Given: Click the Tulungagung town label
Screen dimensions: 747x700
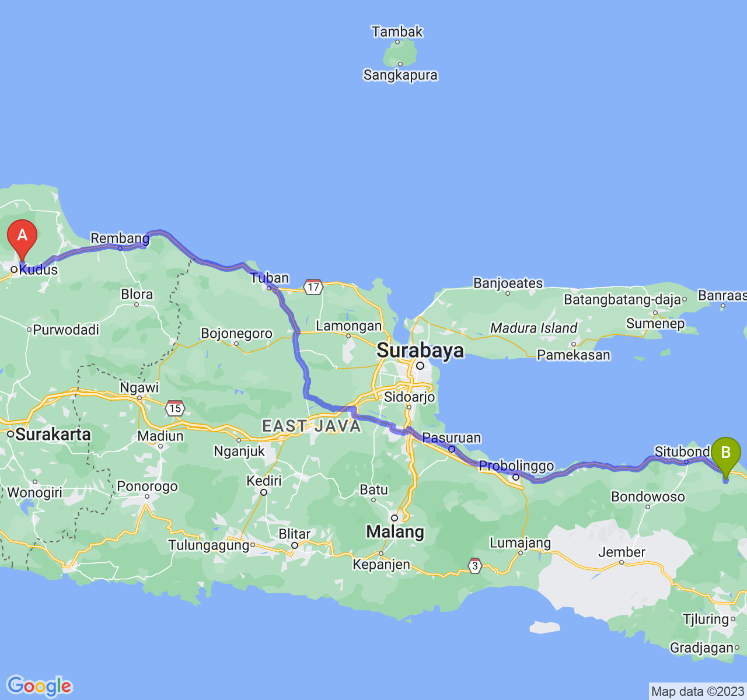Looking at the screenshot, I should (209, 545).
